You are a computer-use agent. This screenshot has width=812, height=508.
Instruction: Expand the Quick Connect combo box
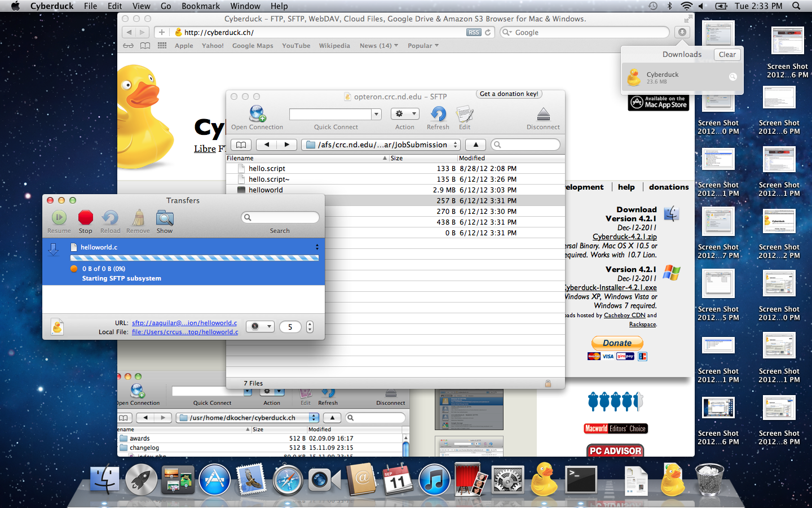[376, 115]
